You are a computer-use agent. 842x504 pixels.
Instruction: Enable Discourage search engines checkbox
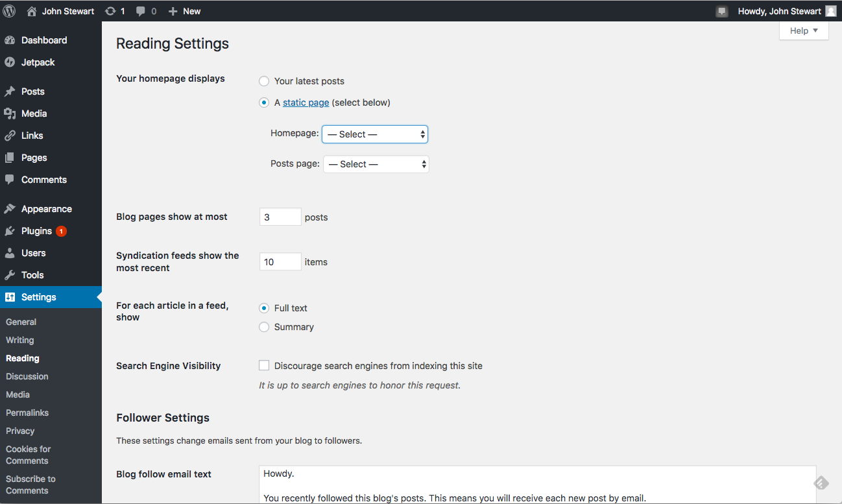pos(264,366)
